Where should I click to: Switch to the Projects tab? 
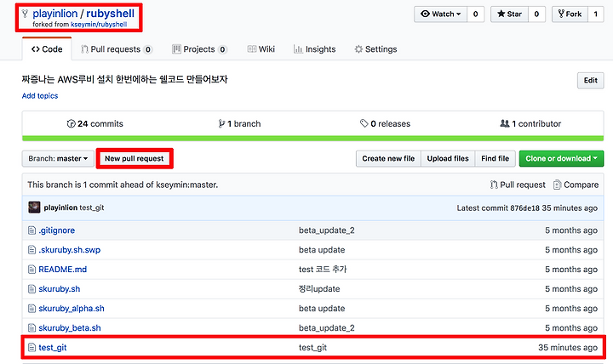click(x=199, y=49)
